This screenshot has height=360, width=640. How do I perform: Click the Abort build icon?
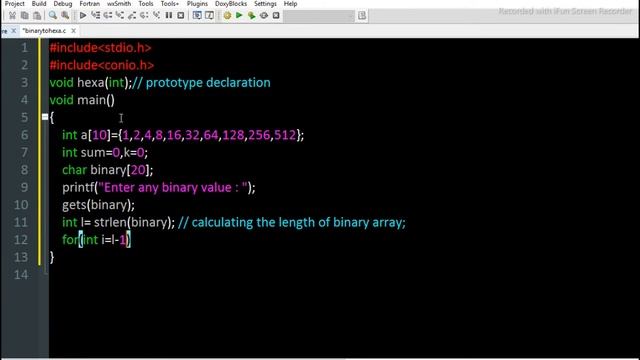click(x=276, y=16)
